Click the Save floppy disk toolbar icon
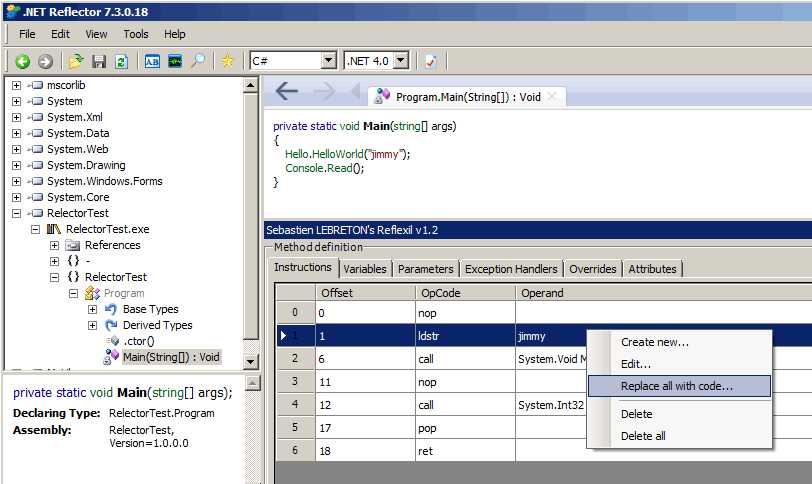The height and width of the screenshot is (484, 812). [x=98, y=62]
